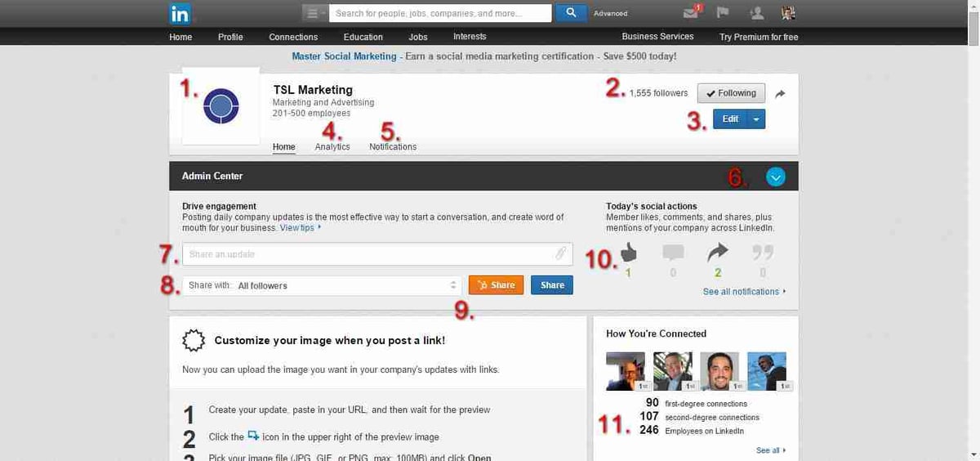Click the blue Share button
The width and height of the screenshot is (980, 461).
pos(552,284)
